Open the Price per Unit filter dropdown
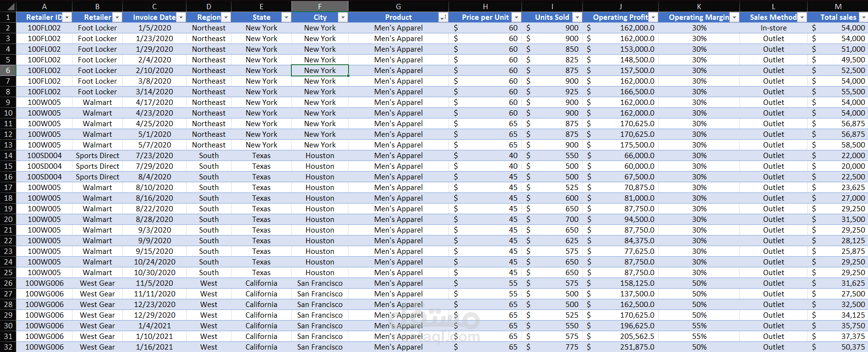 point(516,17)
